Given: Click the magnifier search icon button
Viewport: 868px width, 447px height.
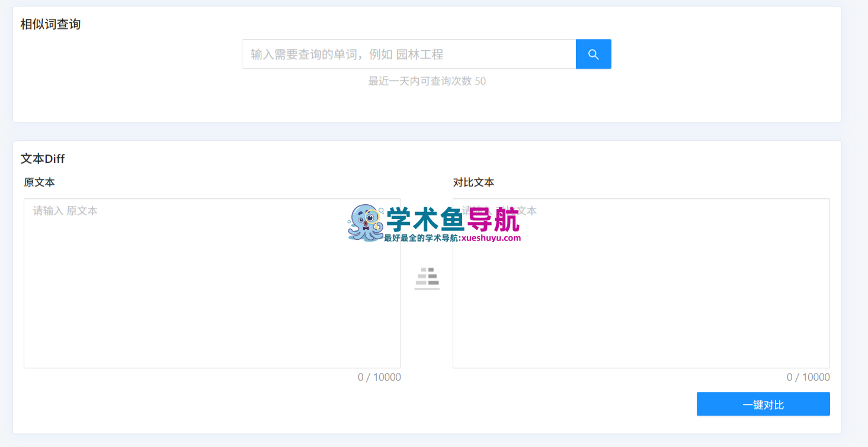Looking at the screenshot, I should point(593,54).
